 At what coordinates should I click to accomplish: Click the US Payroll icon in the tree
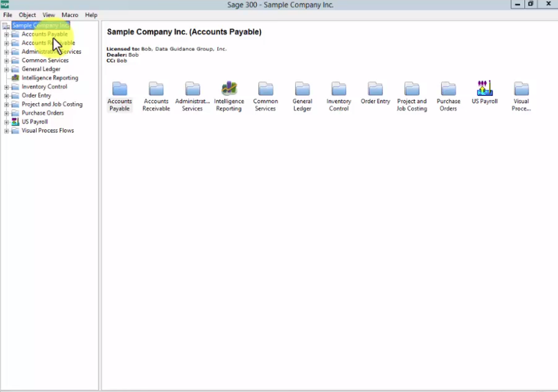[x=15, y=122]
